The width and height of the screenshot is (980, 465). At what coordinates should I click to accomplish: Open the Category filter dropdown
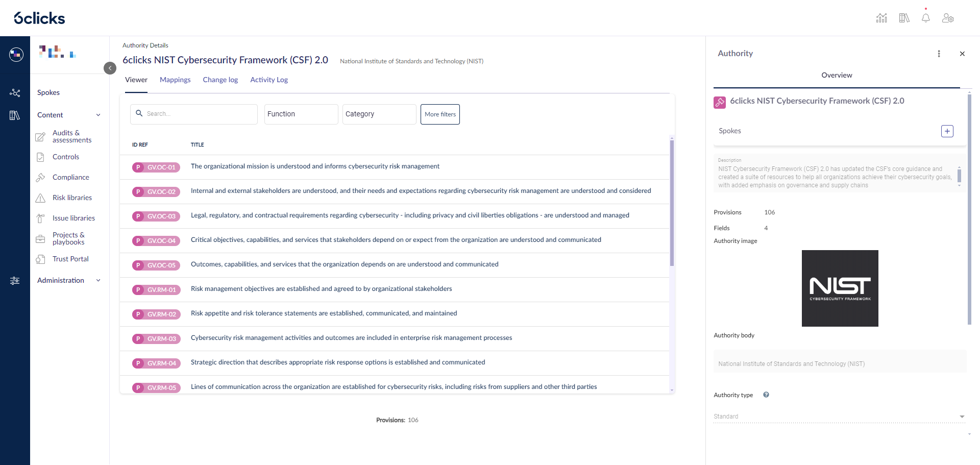click(x=379, y=114)
